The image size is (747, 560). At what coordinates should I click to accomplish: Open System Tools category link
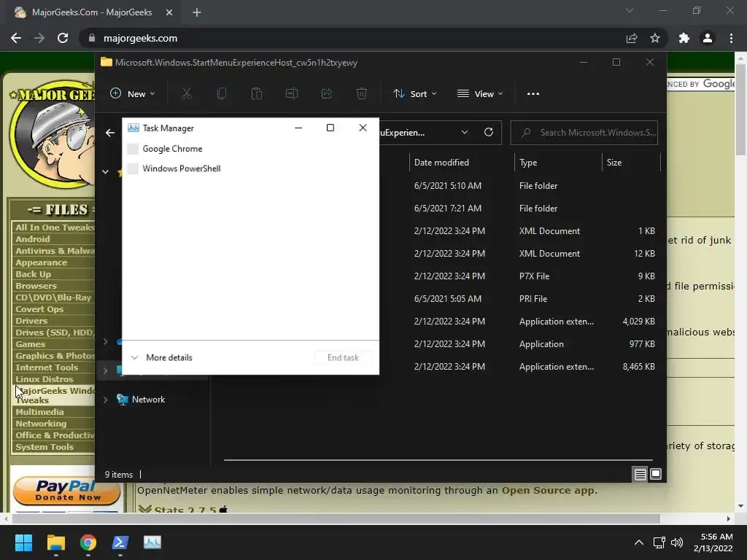click(x=44, y=447)
